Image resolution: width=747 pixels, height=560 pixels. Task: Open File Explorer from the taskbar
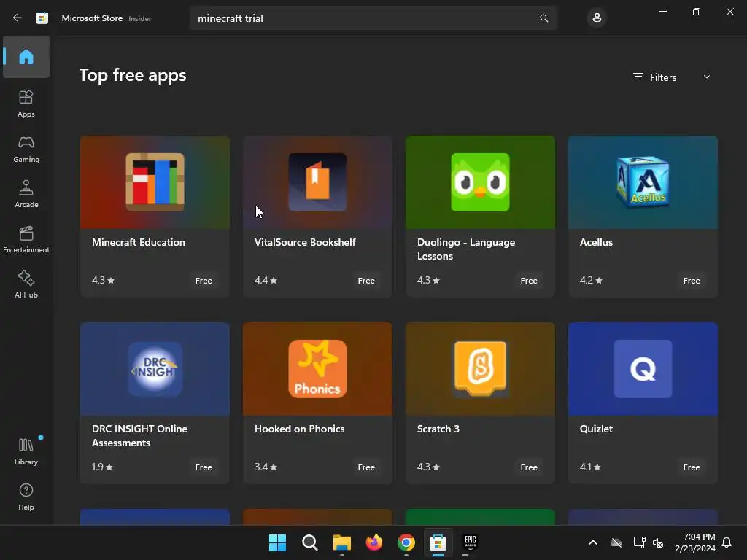click(341, 542)
